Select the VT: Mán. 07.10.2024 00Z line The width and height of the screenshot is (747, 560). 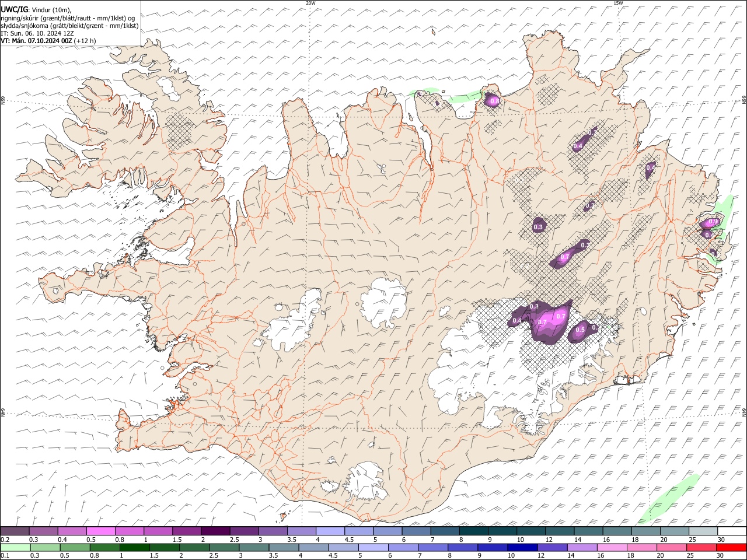[37, 41]
